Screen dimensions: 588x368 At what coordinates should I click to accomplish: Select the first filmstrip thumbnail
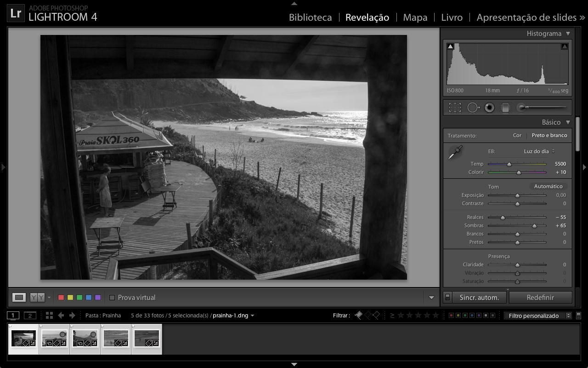[x=23, y=339]
